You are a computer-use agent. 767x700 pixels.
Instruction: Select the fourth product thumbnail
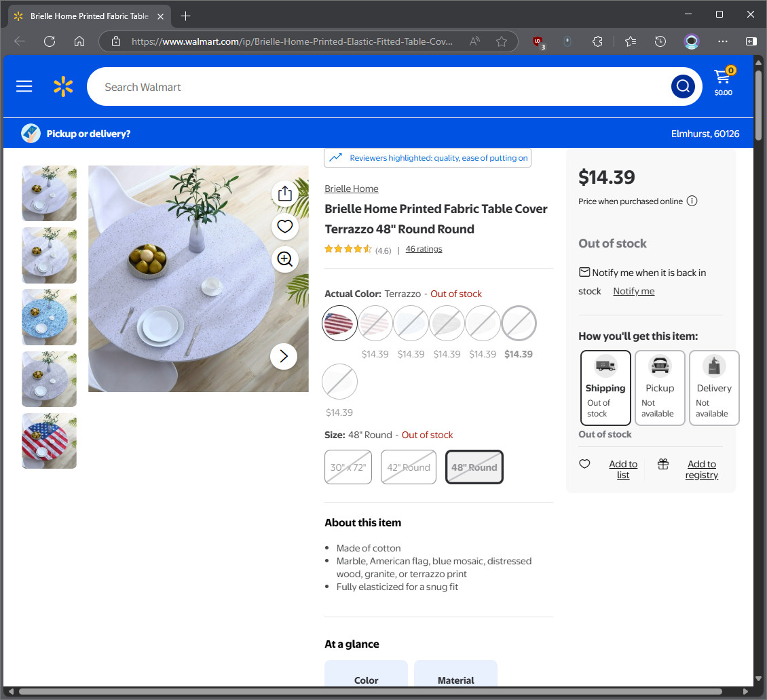49,379
